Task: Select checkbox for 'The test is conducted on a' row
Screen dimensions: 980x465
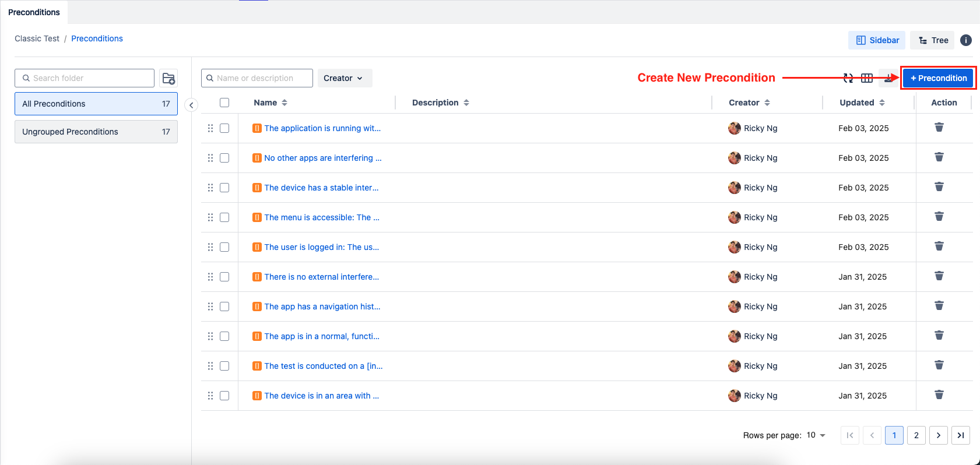Action: (224, 366)
